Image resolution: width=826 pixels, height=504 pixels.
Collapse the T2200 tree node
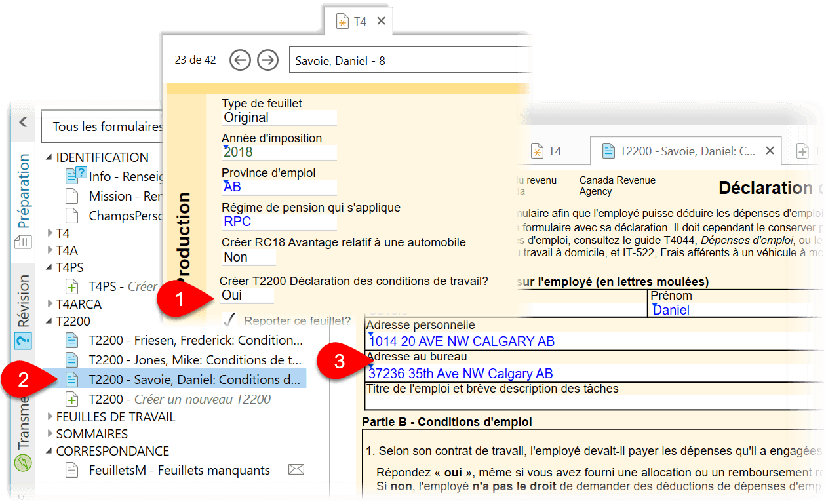(x=49, y=321)
